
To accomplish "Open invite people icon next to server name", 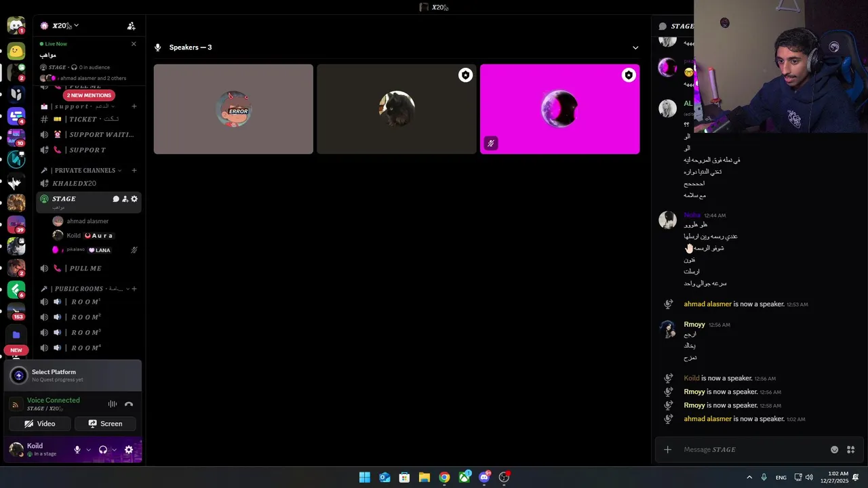I will [x=132, y=26].
